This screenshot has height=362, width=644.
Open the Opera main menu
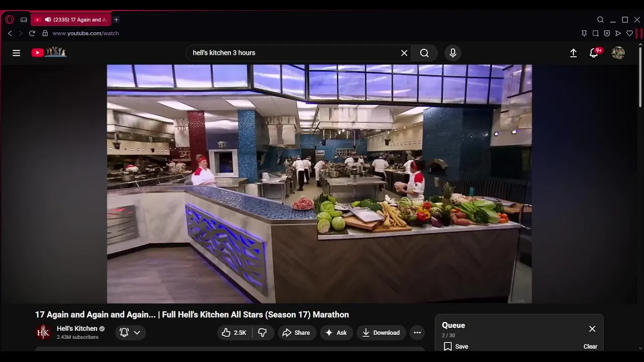(x=9, y=20)
